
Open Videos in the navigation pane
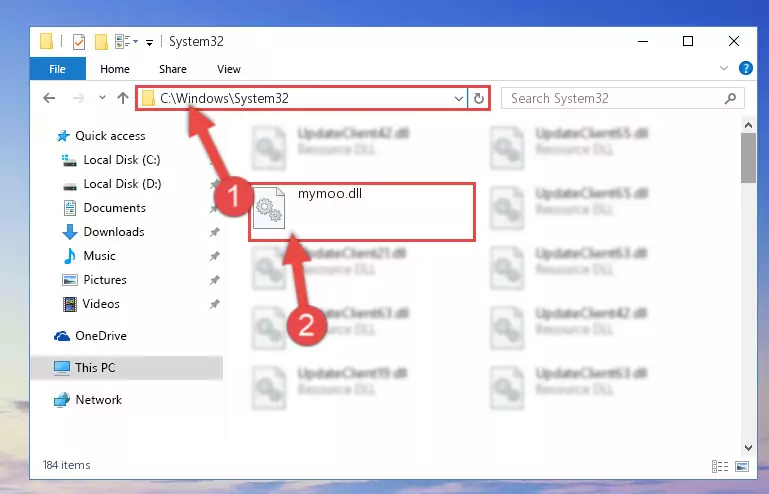pos(101,304)
